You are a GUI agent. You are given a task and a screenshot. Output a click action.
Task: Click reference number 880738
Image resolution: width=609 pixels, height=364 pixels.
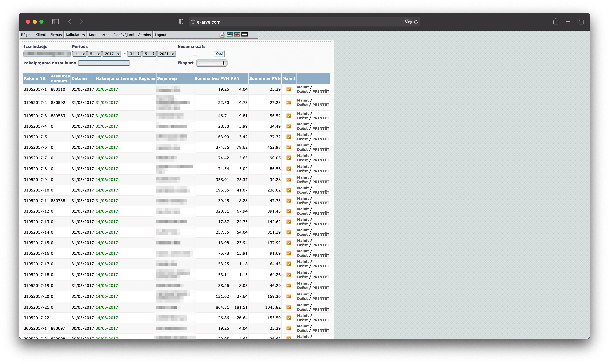58,201
